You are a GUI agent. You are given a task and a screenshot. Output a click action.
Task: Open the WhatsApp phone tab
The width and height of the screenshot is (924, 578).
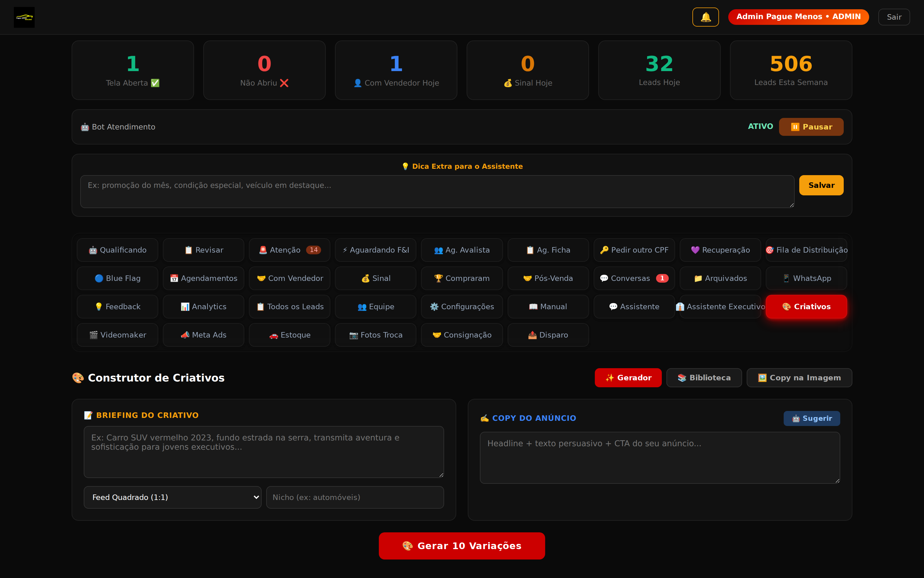(806, 278)
